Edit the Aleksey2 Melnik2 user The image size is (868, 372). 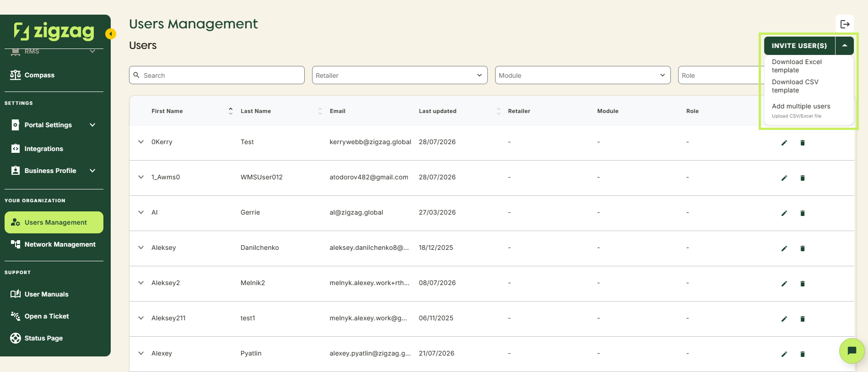(x=784, y=284)
